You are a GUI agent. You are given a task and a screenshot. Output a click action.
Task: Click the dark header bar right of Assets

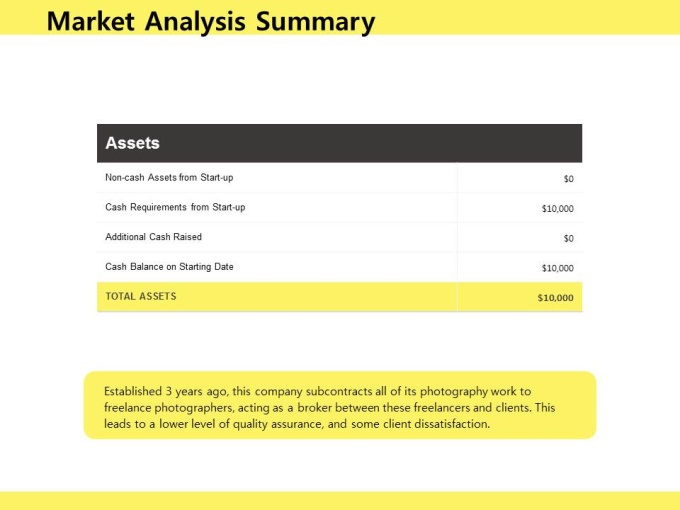(x=371, y=143)
